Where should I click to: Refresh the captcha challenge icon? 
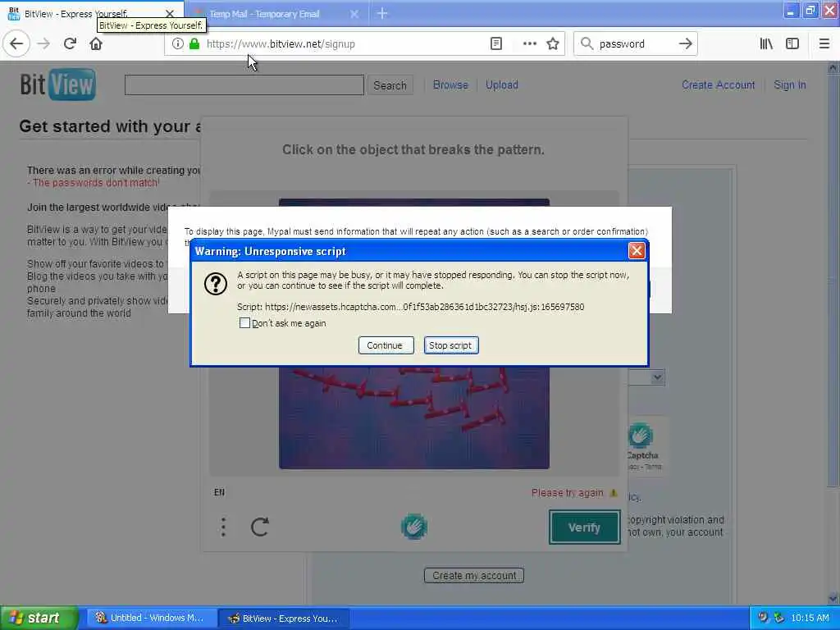click(260, 527)
